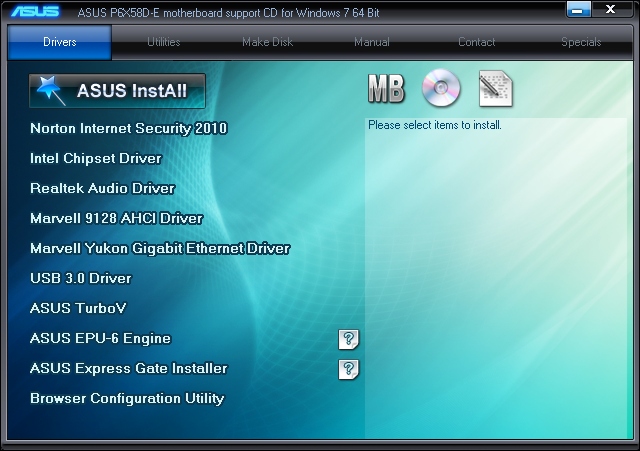Select Browser Configuration Utility

coord(127,398)
